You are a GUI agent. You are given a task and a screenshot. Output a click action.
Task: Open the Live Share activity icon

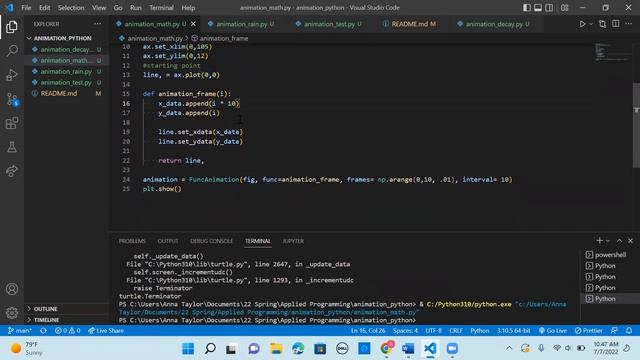12,171
